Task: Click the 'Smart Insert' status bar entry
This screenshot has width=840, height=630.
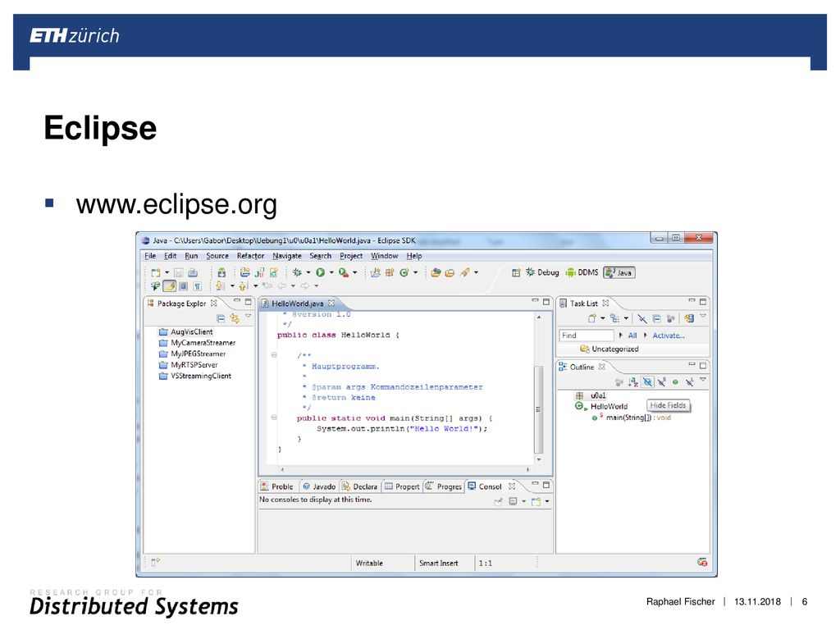Action: point(439,563)
